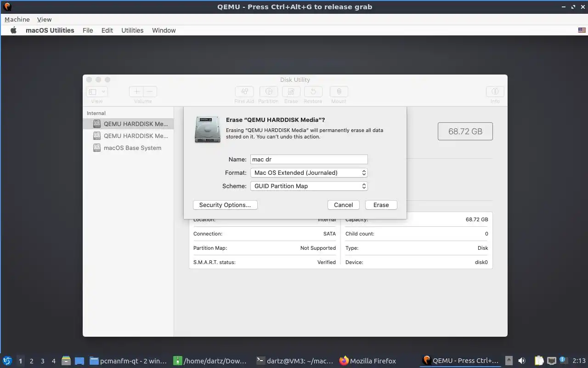Viewport: 588px width, 368px height.
Task: Click the taskbar start menu icon
Action: click(7, 361)
